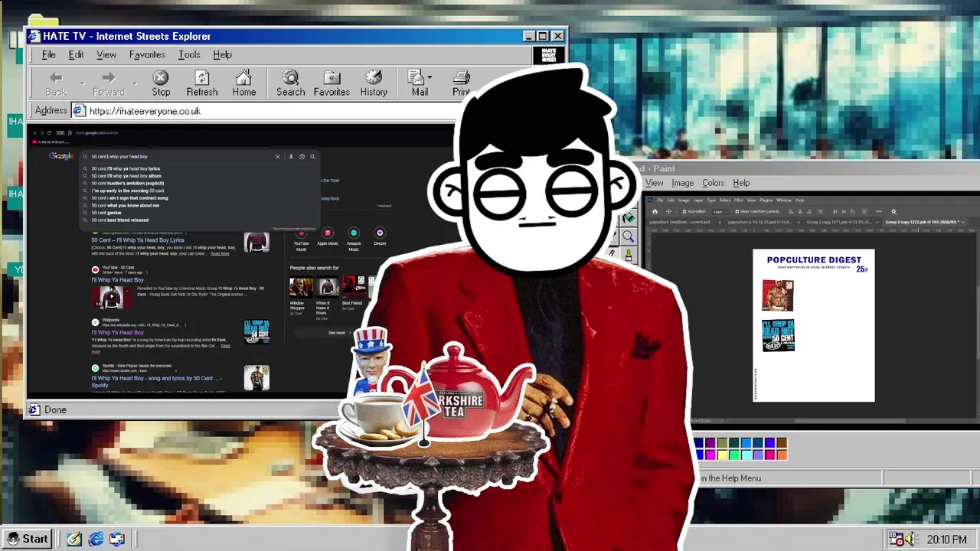Image resolution: width=980 pixels, height=551 pixels.
Task: Click the YouTube Music listen icon
Action: pyautogui.click(x=302, y=233)
